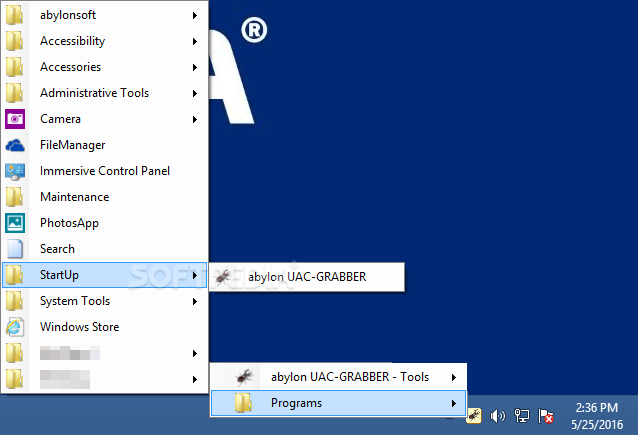Expand the abylonsoft submenu arrow

click(x=195, y=15)
